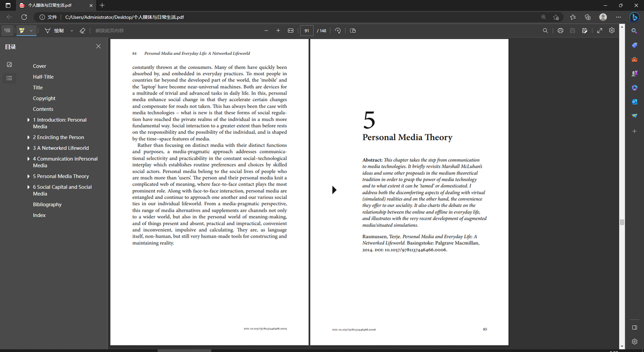Open the Cover bookmark
644x352 pixels.
[40, 66]
